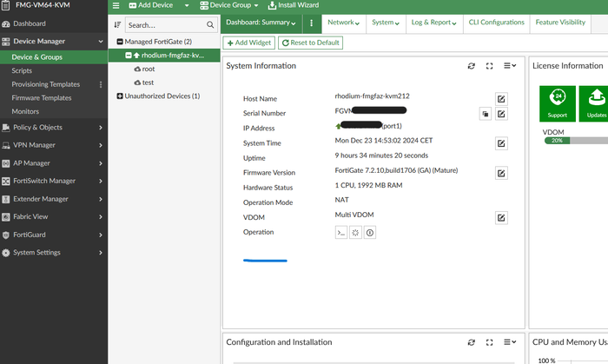Click the shutdown Operation icon
The image size is (608, 364).
tap(370, 233)
